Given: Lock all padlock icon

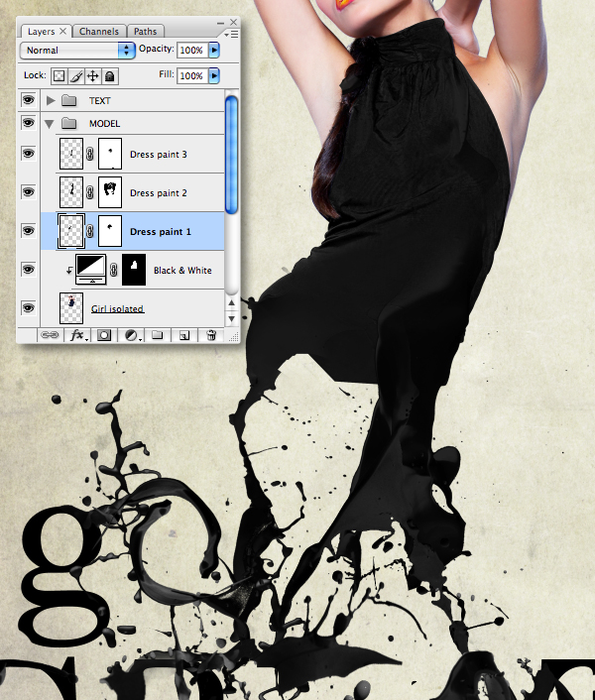Looking at the screenshot, I should [110, 76].
